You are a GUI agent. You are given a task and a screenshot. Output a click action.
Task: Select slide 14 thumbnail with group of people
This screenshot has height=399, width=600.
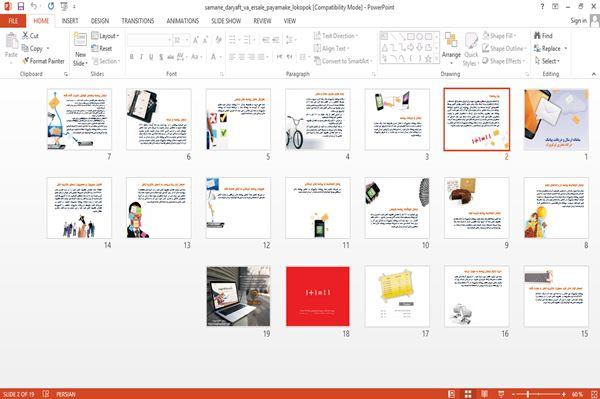[79, 208]
